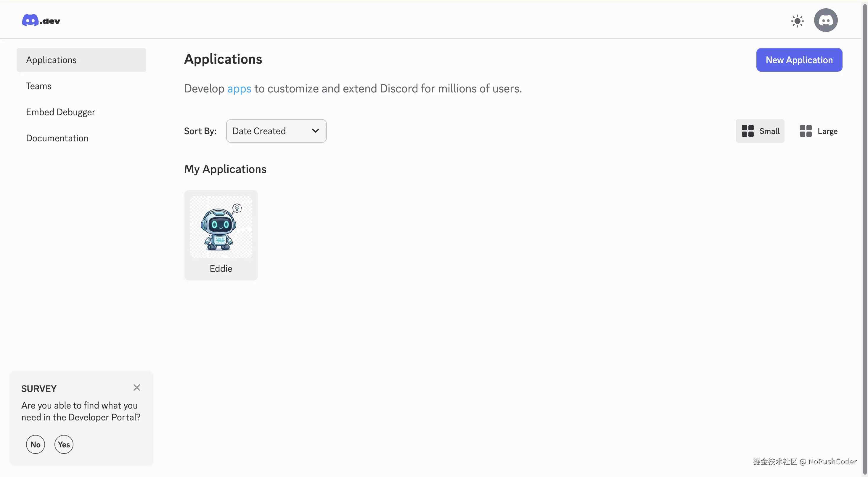868x477 pixels.
Task: Click the Date Created dropdown chevron
Action: click(315, 131)
